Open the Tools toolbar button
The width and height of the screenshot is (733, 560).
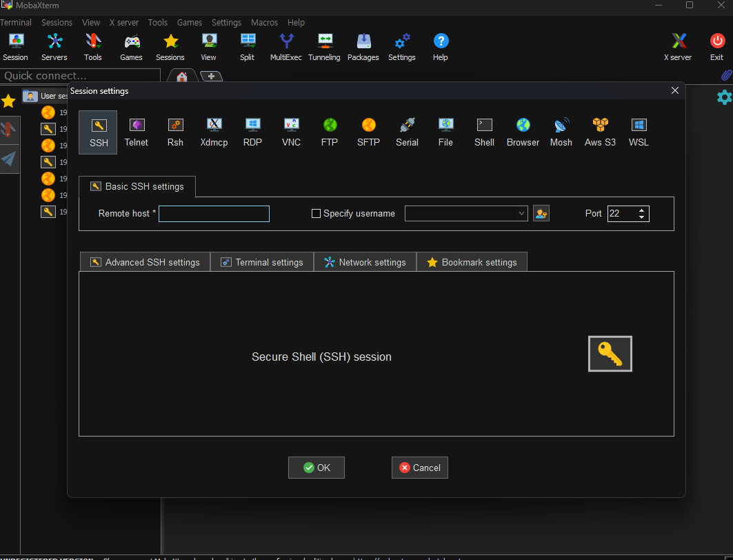click(92, 47)
